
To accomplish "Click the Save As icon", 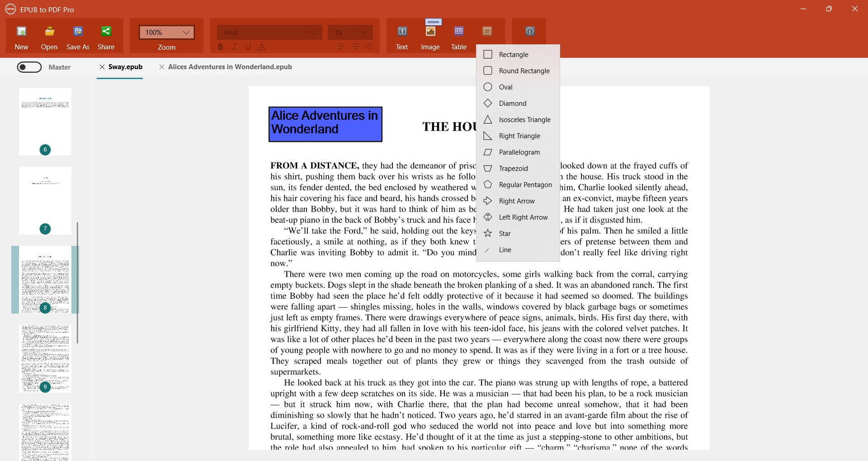I will pos(78,32).
